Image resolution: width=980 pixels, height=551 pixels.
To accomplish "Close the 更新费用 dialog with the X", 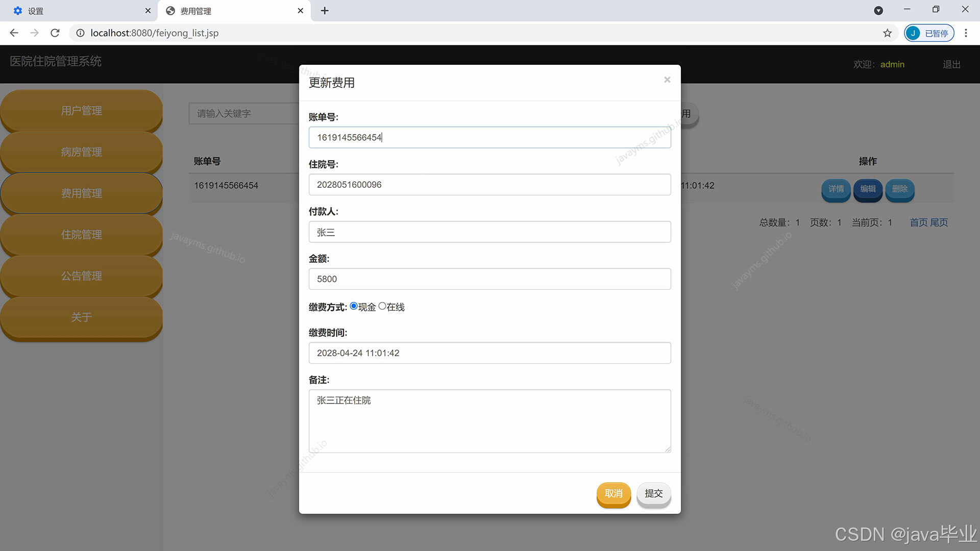I will [x=667, y=80].
